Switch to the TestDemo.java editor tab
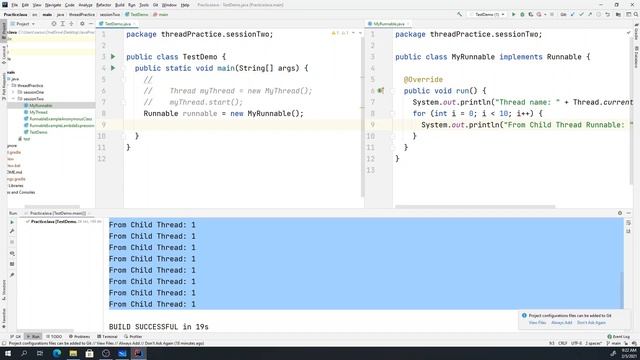Image resolution: width=640 pixels, height=360 pixels. pos(118,24)
